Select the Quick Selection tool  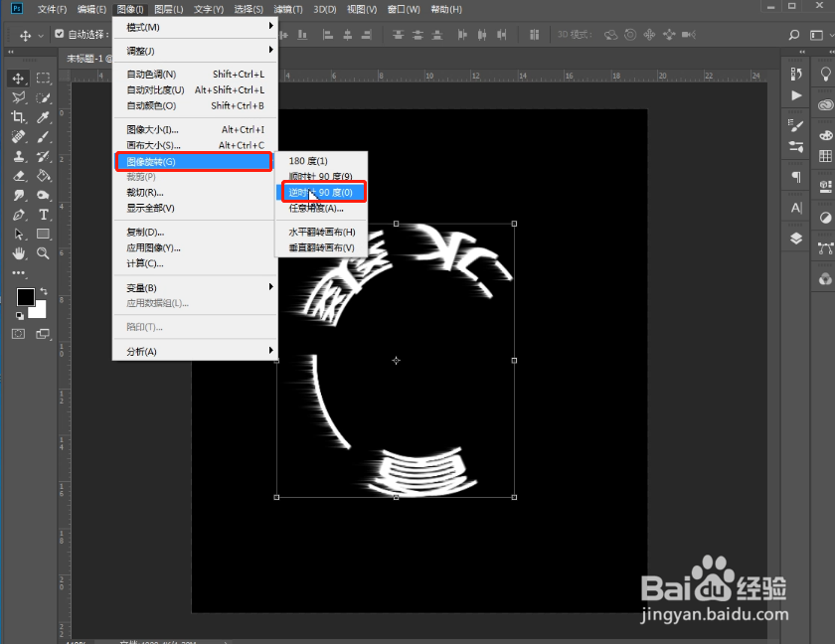(43, 98)
